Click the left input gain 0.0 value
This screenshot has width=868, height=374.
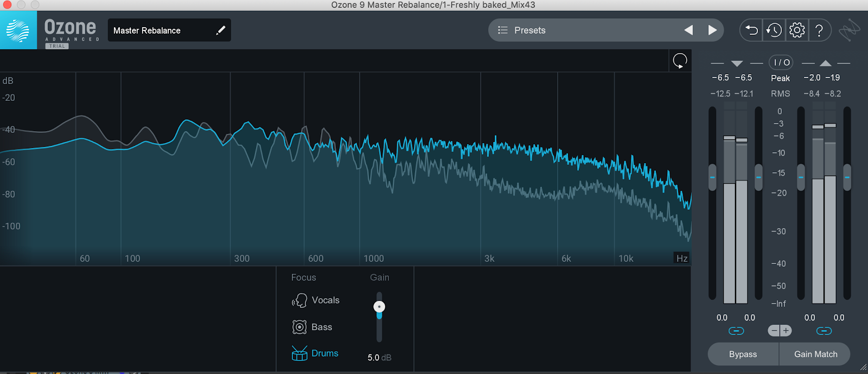722,318
